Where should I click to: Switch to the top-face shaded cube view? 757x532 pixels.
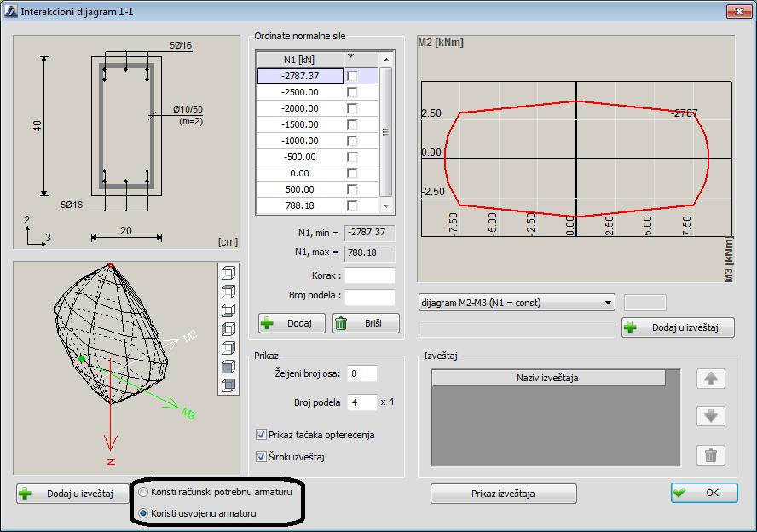pyautogui.click(x=228, y=292)
